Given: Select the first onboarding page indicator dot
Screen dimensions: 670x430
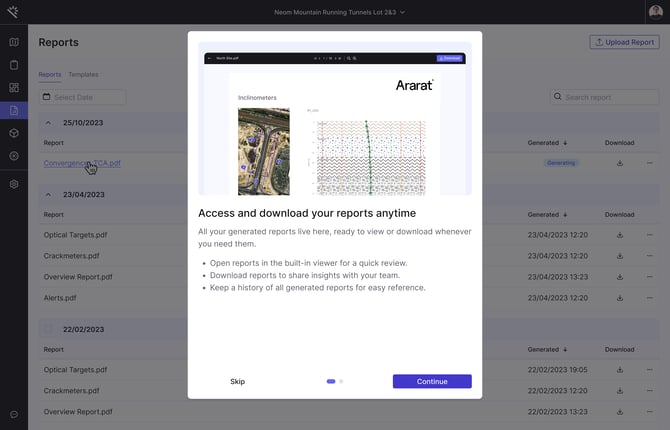Looking at the screenshot, I should point(331,381).
